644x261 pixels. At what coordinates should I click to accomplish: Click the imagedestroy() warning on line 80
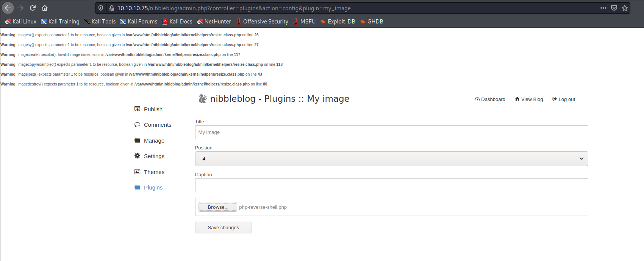tap(134, 84)
